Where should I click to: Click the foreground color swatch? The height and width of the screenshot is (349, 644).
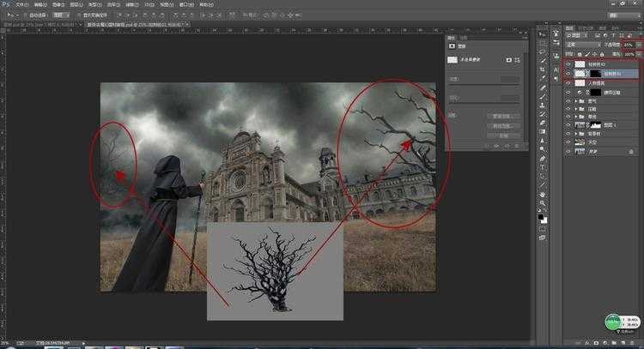click(541, 217)
